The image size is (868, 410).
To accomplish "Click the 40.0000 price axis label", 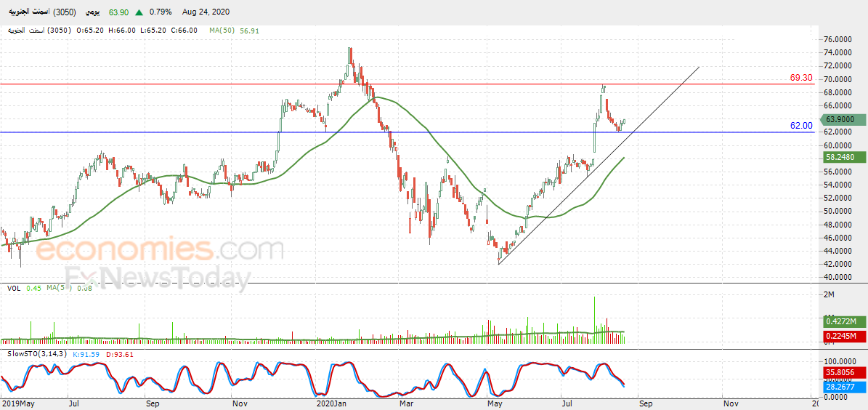I will pyautogui.click(x=837, y=277).
